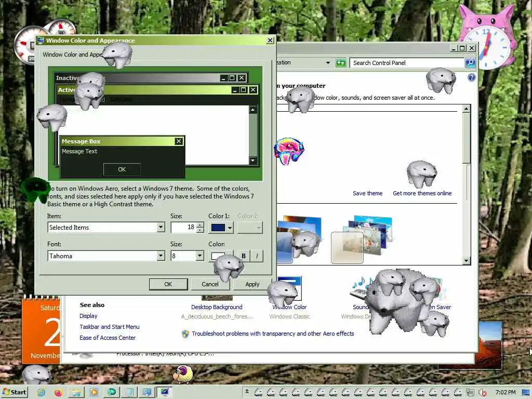The width and height of the screenshot is (532, 399).
Task: Click OK in Window Color and Appearance dialog
Action: pyautogui.click(x=168, y=284)
